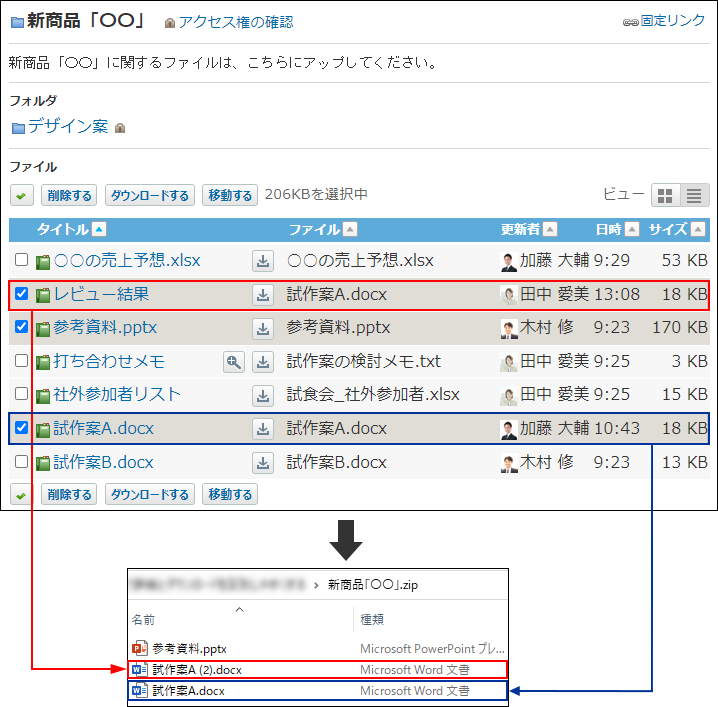Image resolution: width=718 pixels, height=707 pixels.
Task: Click download icon for 試作案B.docx row
Action: 262,463
